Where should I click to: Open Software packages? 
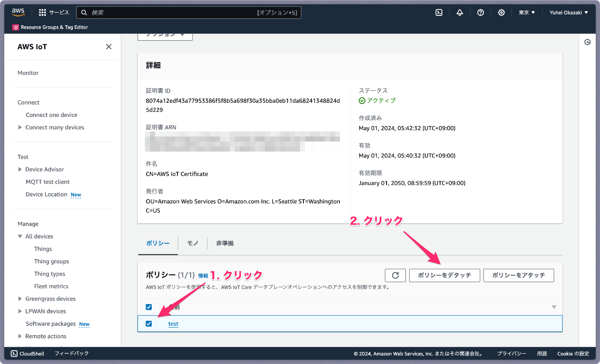tap(51, 324)
